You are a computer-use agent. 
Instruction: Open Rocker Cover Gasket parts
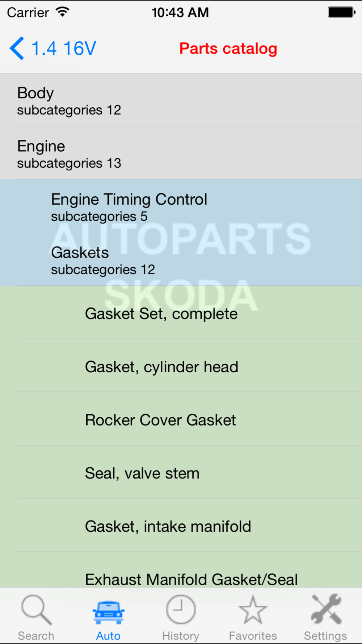tap(181, 419)
